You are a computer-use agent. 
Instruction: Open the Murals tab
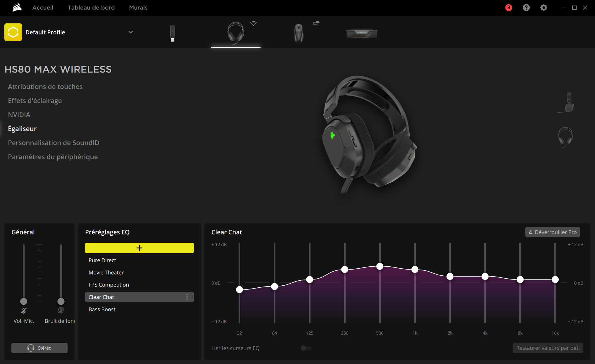point(138,8)
